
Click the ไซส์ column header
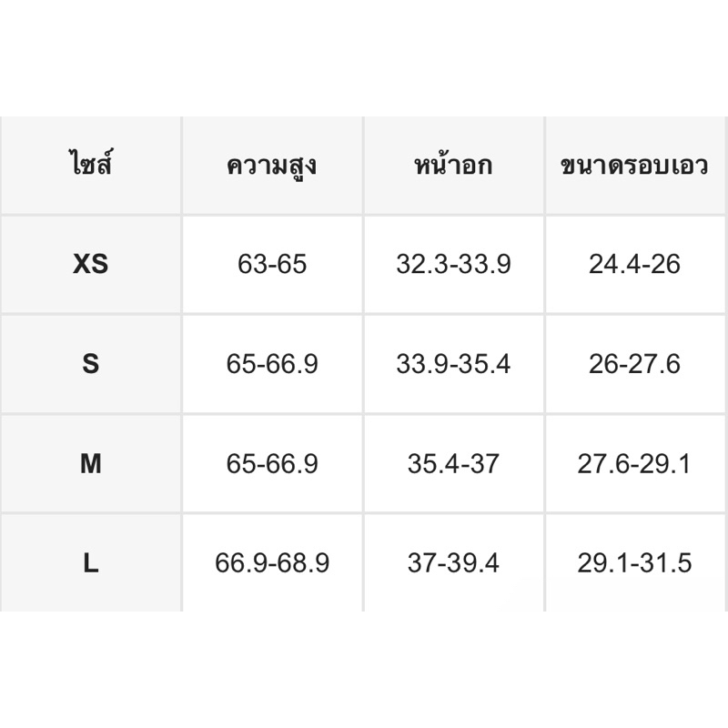(91, 164)
